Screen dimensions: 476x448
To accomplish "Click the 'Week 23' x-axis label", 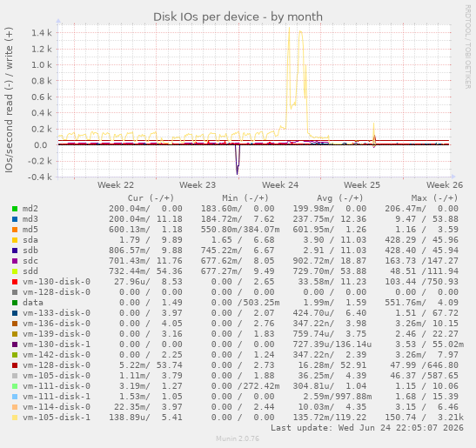I will coord(198,184).
